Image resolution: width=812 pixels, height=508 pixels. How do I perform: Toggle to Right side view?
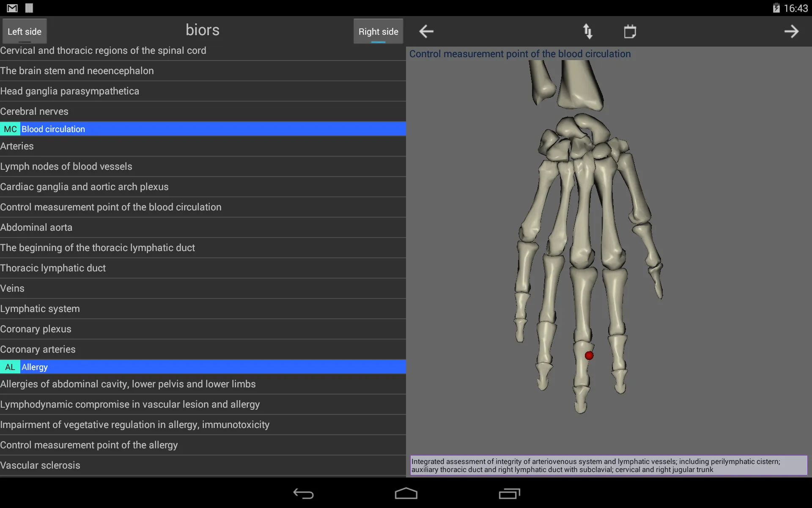(378, 31)
